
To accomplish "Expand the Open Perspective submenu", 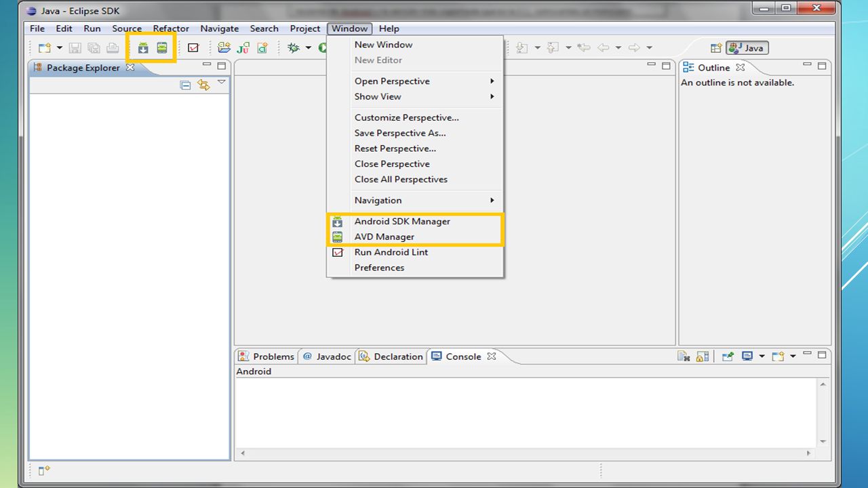I will (415, 81).
